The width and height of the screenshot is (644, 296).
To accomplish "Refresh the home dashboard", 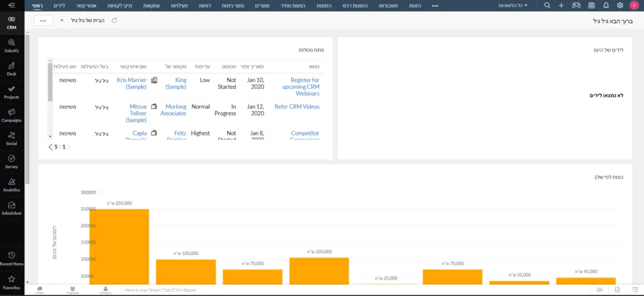I will [114, 20].
